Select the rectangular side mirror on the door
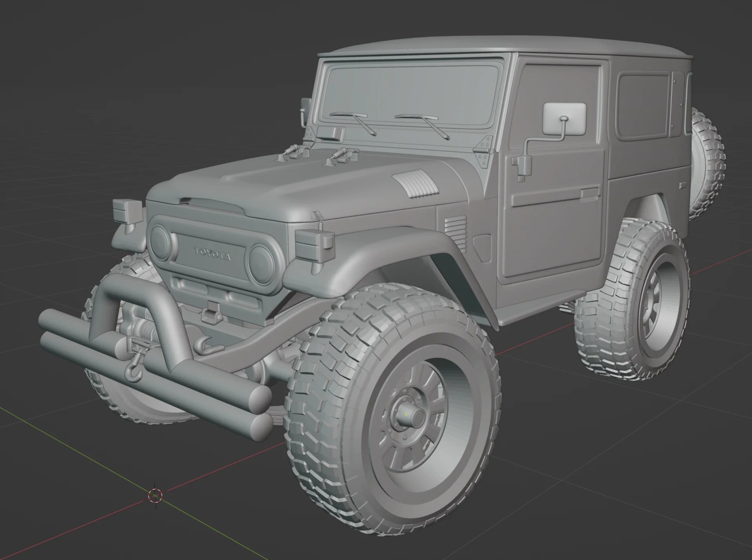This screenshot has width=752, height=560. [x=565, y=118]
